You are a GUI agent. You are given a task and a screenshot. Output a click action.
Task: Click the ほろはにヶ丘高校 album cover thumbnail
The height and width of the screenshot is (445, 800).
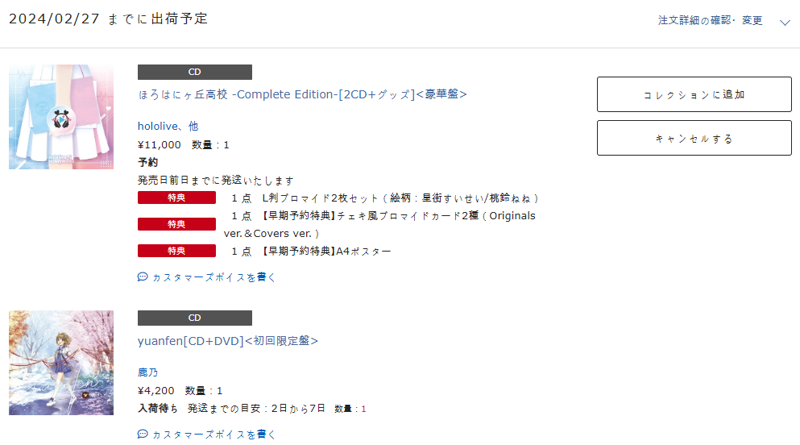click(x=61, y=117)
